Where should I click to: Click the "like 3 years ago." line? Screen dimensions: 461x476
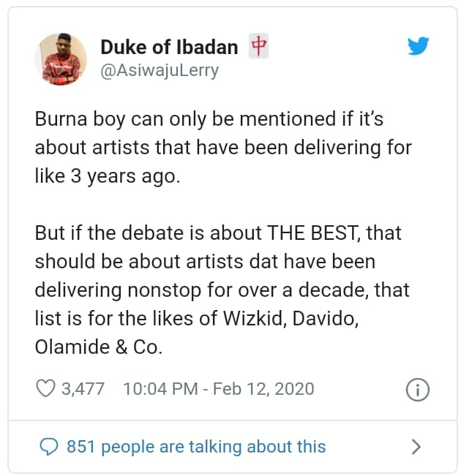coord(107,177)
